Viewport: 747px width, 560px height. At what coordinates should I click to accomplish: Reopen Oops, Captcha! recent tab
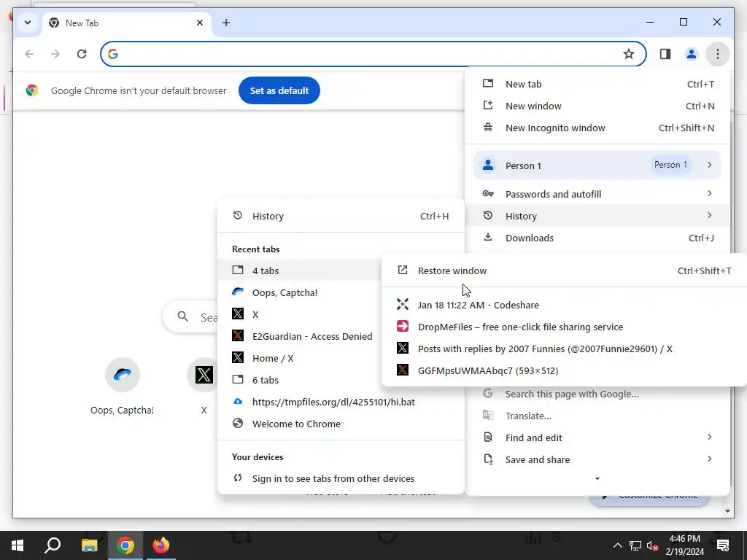299,292
